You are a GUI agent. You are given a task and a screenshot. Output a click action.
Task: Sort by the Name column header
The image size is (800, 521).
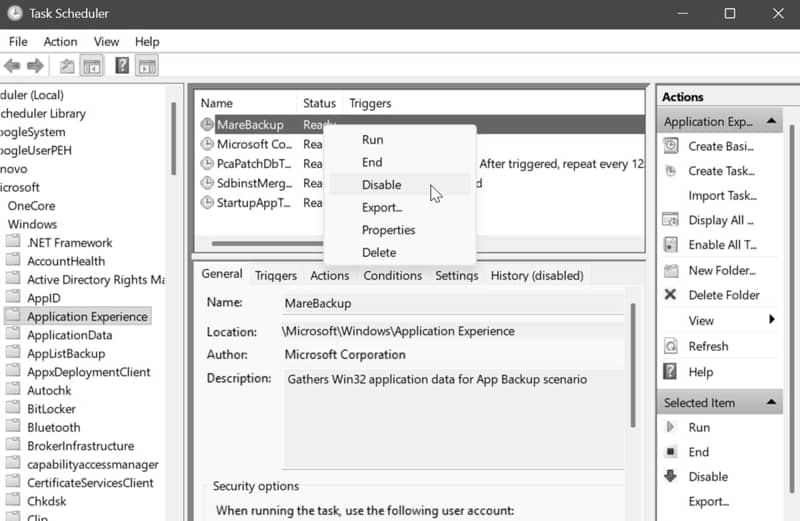point(246,103)
